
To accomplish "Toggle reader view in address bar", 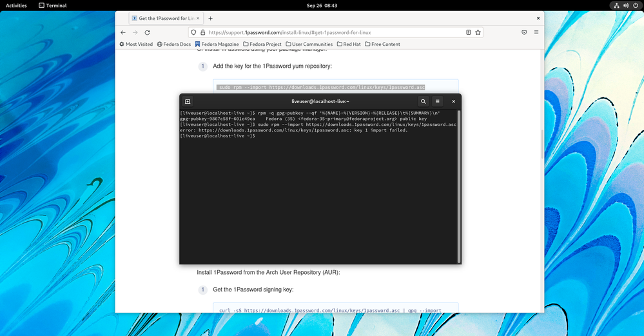I will (468, 32).
